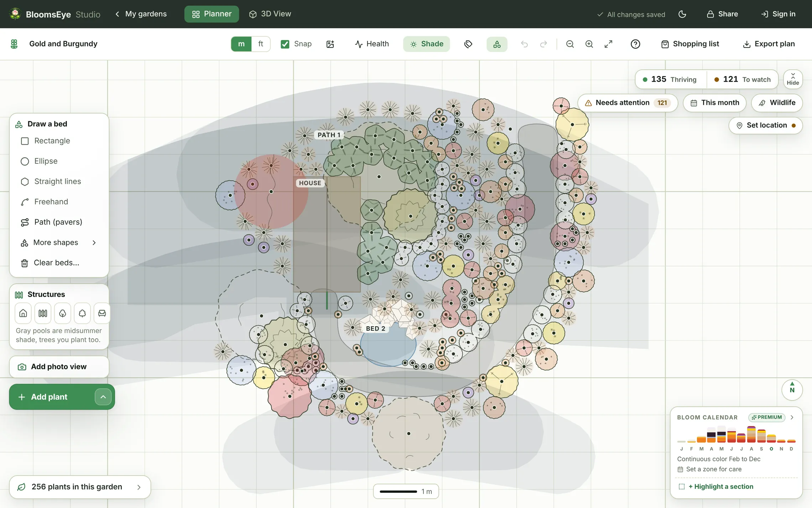Expand the Bloom Calendar panel chevron
This screenshot has width=812, height=508.
(792, 417)
